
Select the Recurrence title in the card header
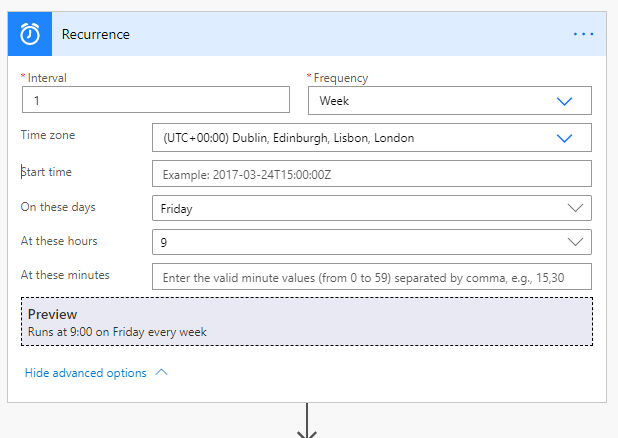point(96,34)
